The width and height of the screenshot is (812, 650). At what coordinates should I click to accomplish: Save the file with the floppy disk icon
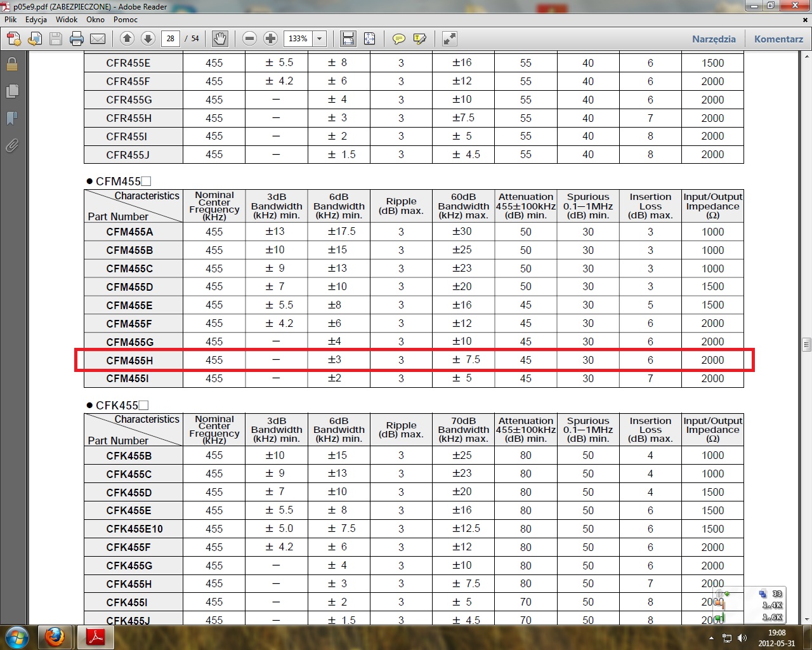click(56, 39)
